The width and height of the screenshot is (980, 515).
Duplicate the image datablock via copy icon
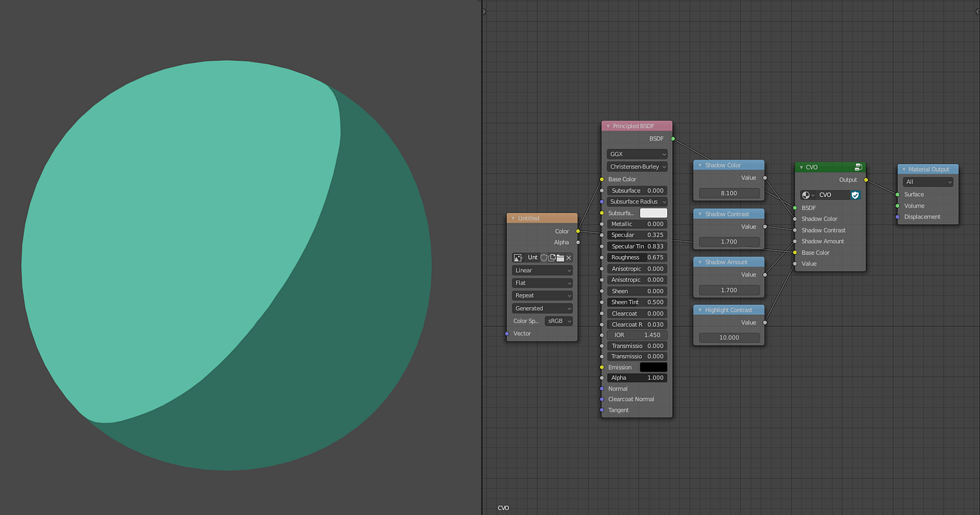(x=552, y=257)
